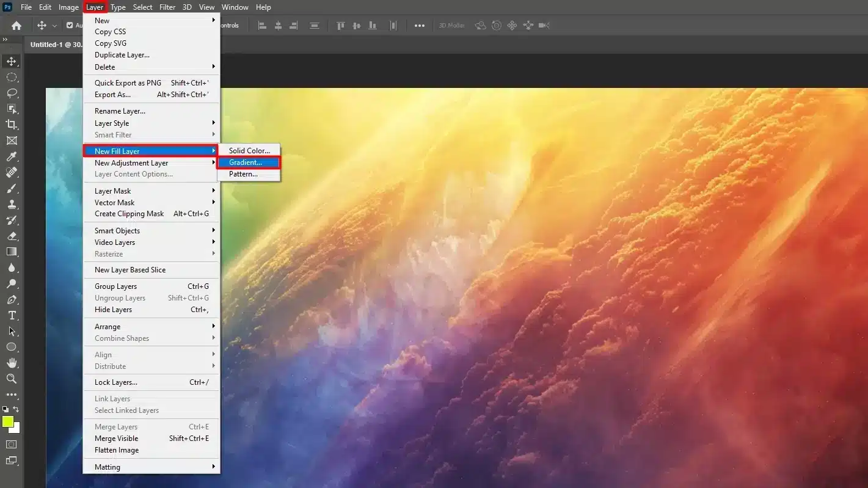Viewport: 868px width, 488px height.
Task: Expand the New submenu in Layer menu
Action: click(151, 20)
